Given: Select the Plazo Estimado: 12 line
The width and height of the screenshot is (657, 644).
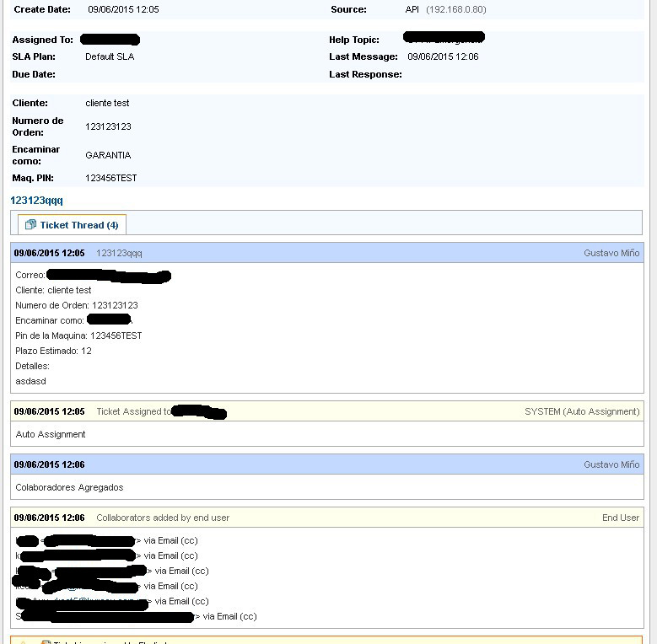Looking at the screenshot, I should pyautogui.click(x=53, y=351).
